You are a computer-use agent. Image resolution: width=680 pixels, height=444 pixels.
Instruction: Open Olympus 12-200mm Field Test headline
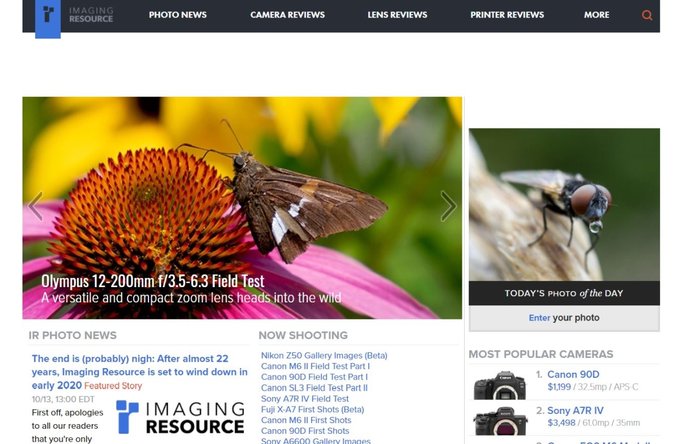click(153, 281)
